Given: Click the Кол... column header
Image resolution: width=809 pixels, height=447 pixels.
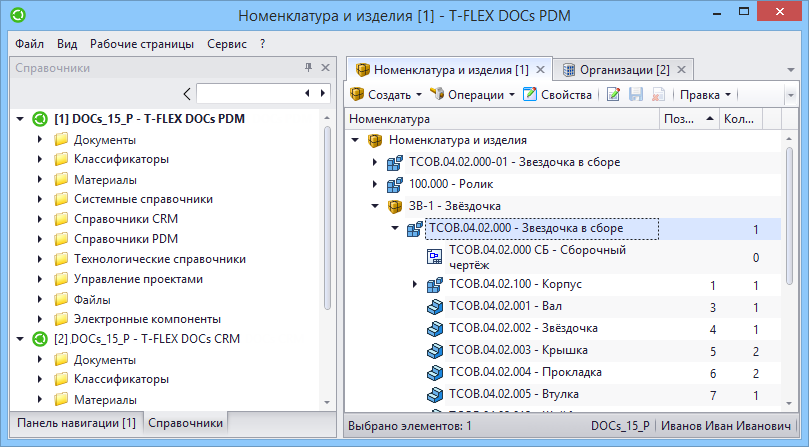Looking at the screenshot, I should coord(741,119).
